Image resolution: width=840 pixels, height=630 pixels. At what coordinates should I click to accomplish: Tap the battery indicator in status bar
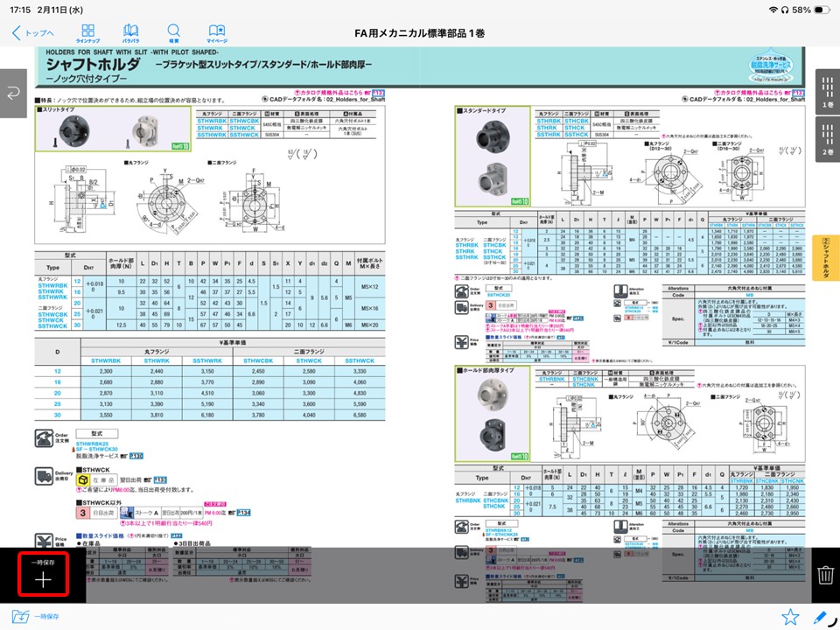click(819, 10)
